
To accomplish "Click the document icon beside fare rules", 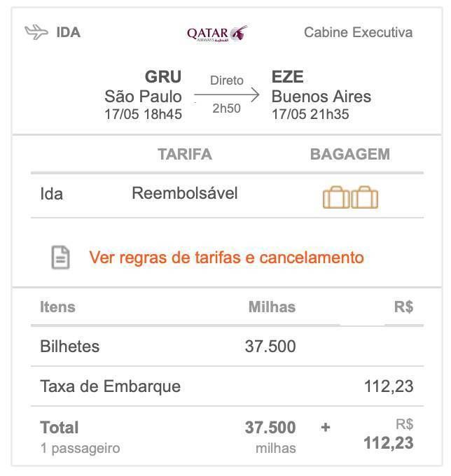I will coord(60,258).
